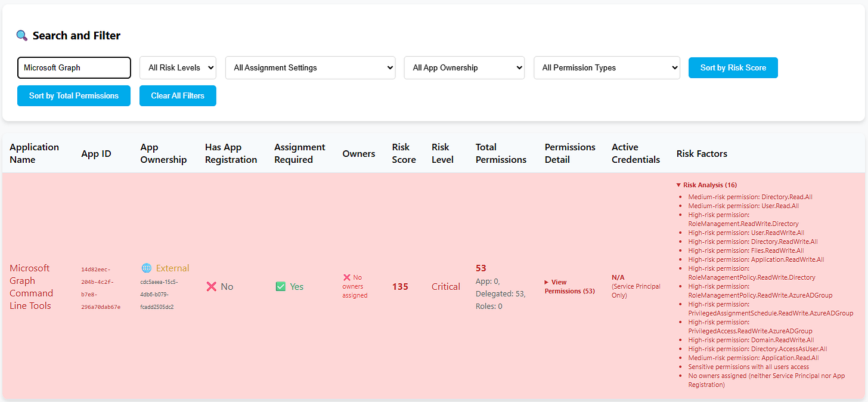This screenshot has height=402, width=868.
Task: Click the Risk Score column header
Action: coord(404,153)
